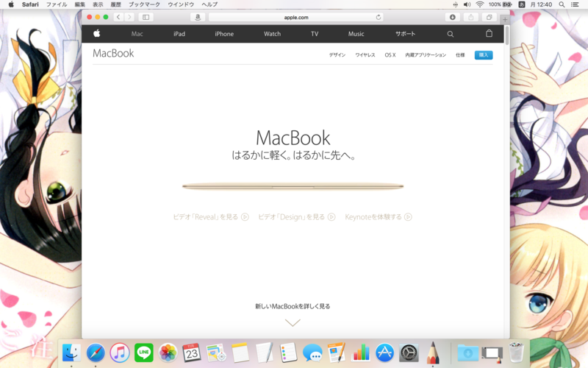Open the Amazon extension button
Image resolution: width=588 pixels, height=368 pixels.
pyautogui.click(x=198, y=17)
